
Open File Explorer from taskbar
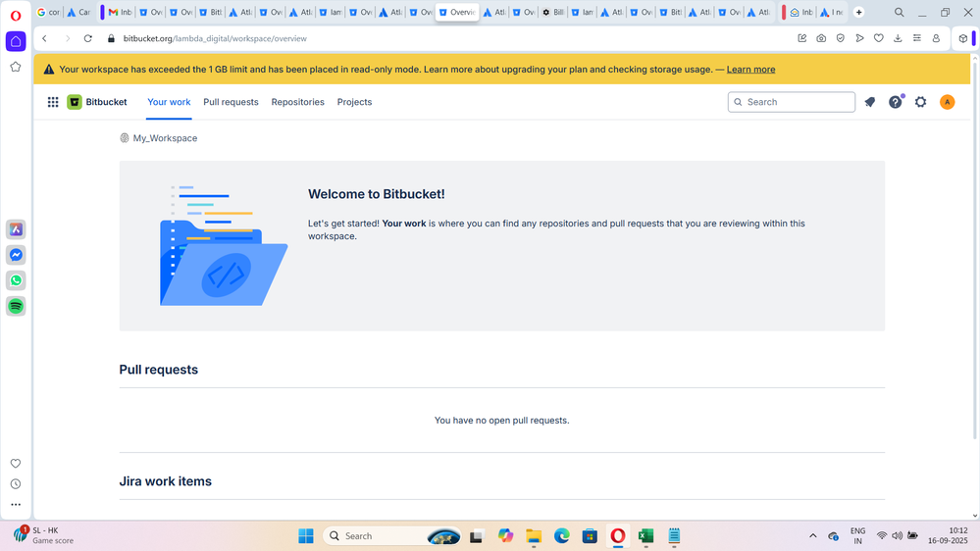tap(534, 536)
